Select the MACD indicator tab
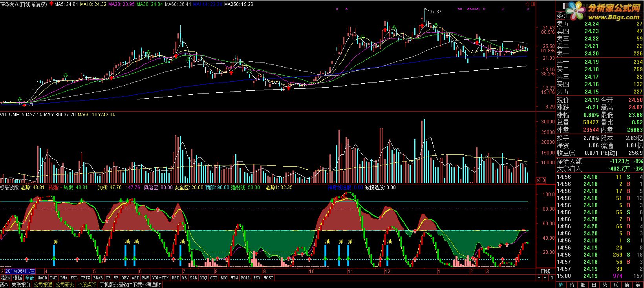Screen dimensions: 644x288 click(x=42, y=278)
